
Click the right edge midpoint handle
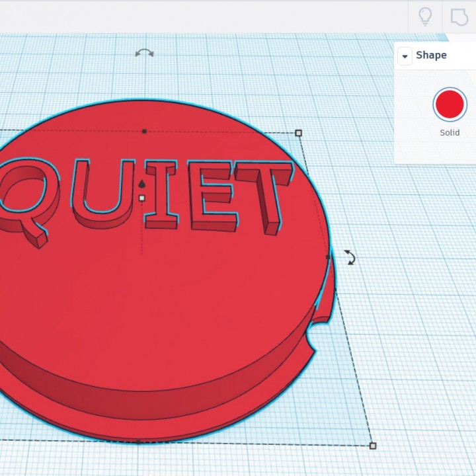coord(328,257)
